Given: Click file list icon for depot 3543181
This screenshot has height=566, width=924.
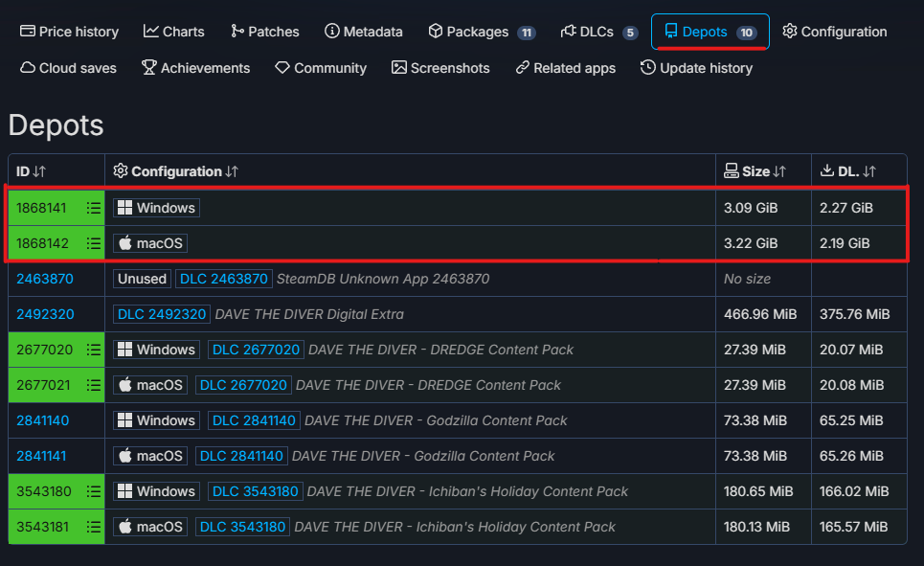Looking at the screenshot, I should pyautogui.click(x=93, y=527).
